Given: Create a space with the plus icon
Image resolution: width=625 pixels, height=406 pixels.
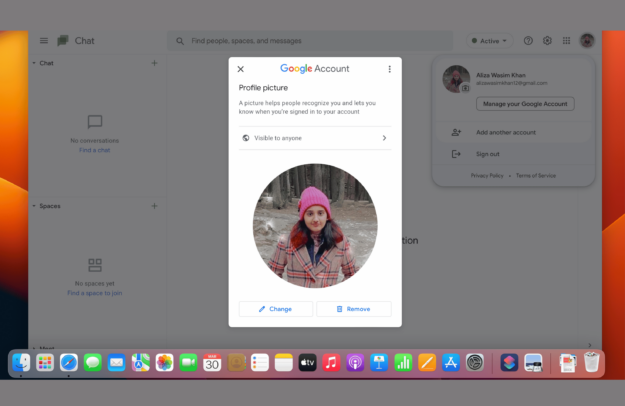Looking at the screenshot, I should [x=155, y=206].
